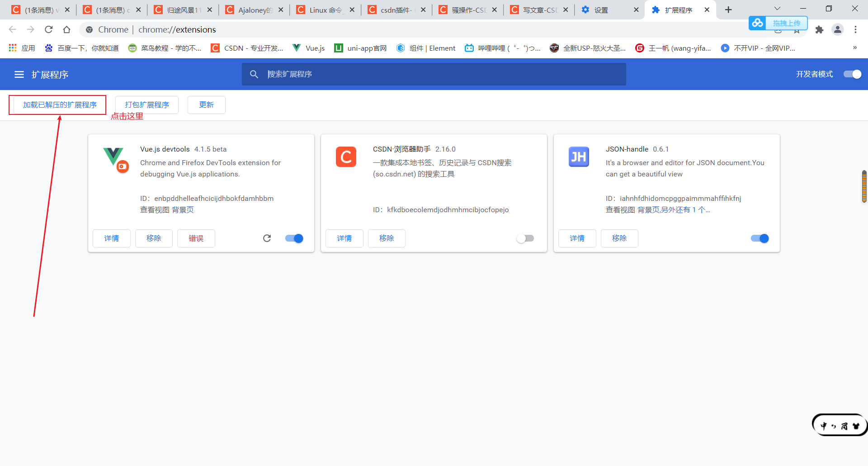Open the Element components bookmark

click(426, 48)
